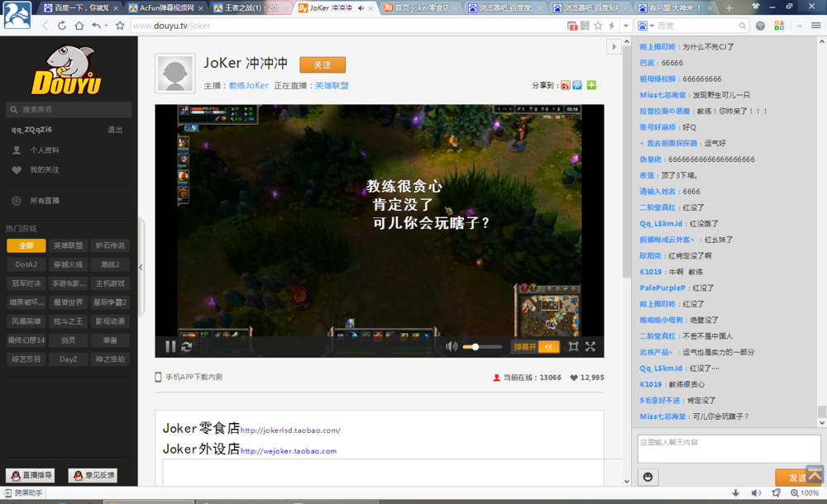
Task: Open 个人资料 profile entry
Action: (x=45, y=150)
